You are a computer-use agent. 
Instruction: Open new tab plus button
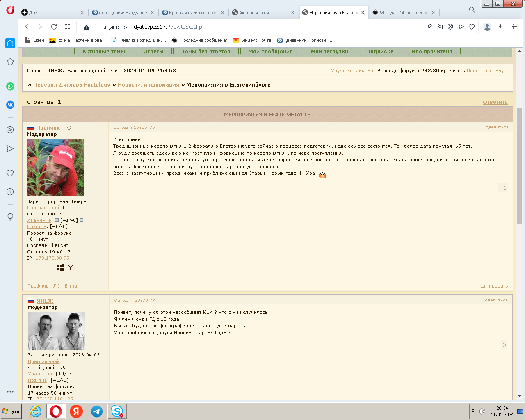(x=445, y=12)
